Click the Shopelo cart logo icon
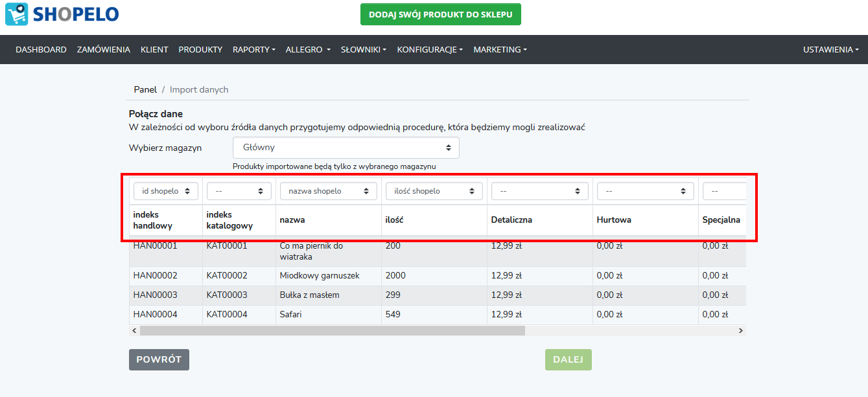 click(16, 14)
